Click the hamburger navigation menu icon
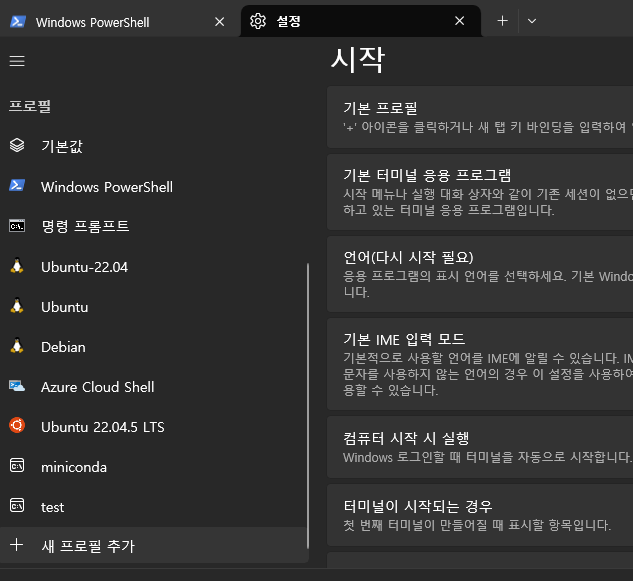 17,61
